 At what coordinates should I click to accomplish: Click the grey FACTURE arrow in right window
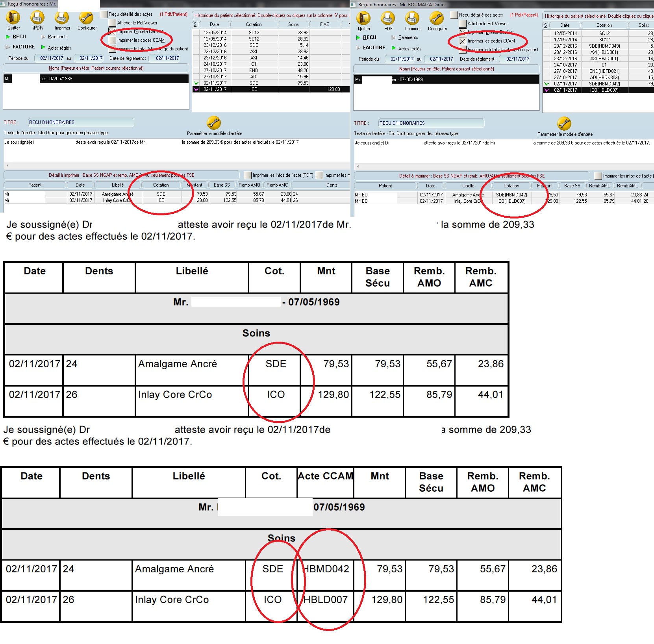click(358, 48)
